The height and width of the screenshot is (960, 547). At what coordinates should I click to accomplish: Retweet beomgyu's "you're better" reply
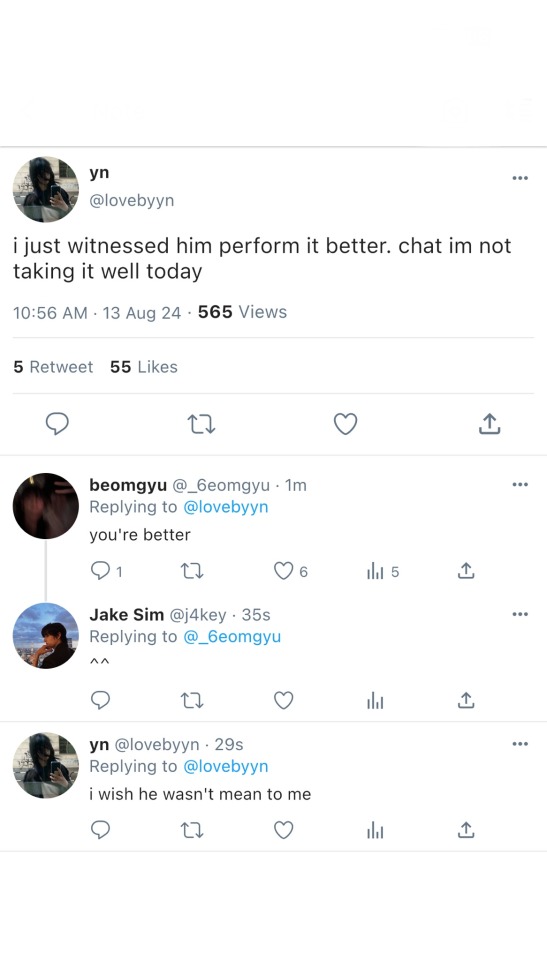(192, 571)
